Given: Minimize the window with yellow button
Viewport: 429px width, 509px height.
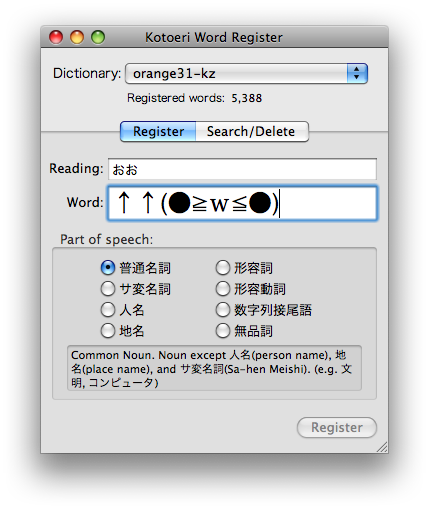Looking at the screenshot, I should [77, 37].
